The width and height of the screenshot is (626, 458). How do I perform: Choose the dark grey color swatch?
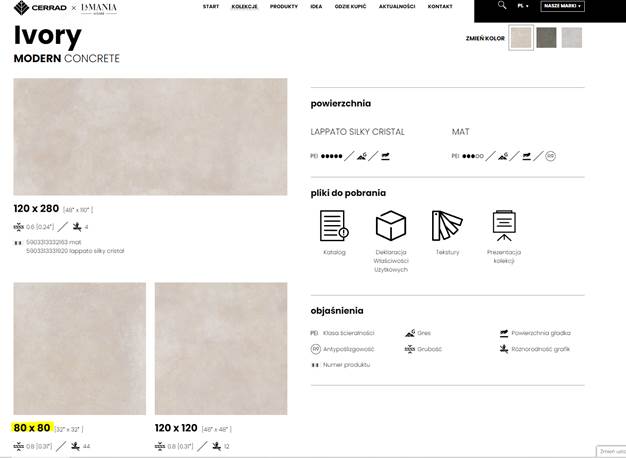[x=546, y=38]
